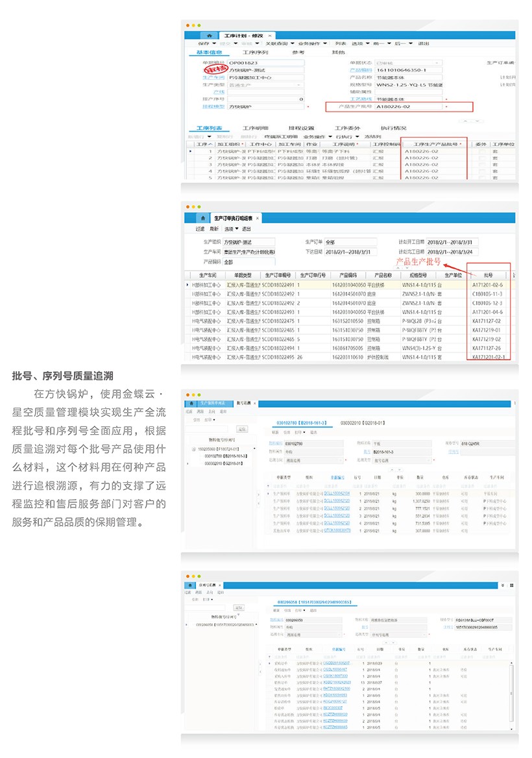532x758 pixels.
Task: Click home icon in 批号追溯 window
Action: click(190, 403)
